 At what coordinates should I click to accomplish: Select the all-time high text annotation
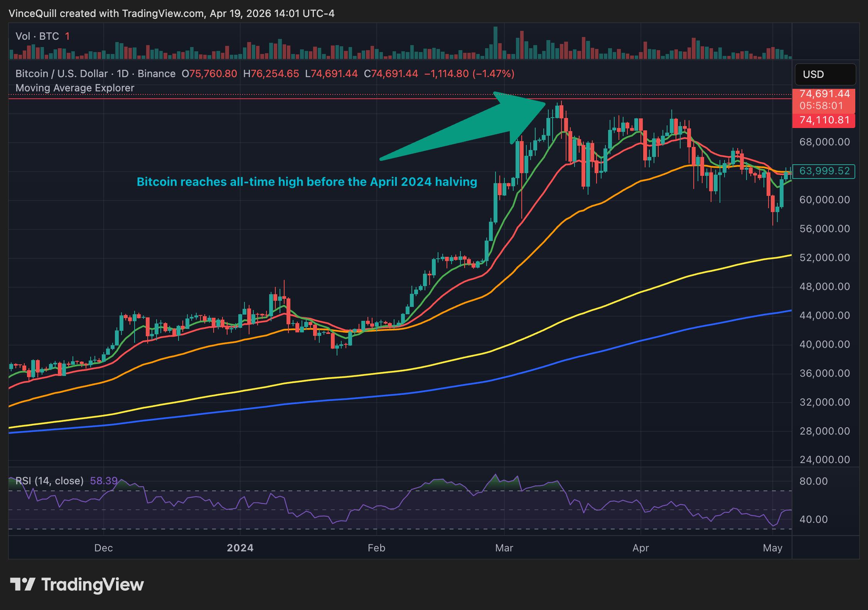(307, 182)
